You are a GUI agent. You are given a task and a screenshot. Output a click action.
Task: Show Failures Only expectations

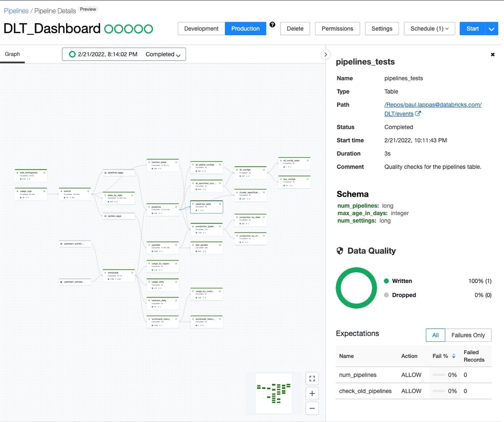pyautogui.click(x=468, y=335)
